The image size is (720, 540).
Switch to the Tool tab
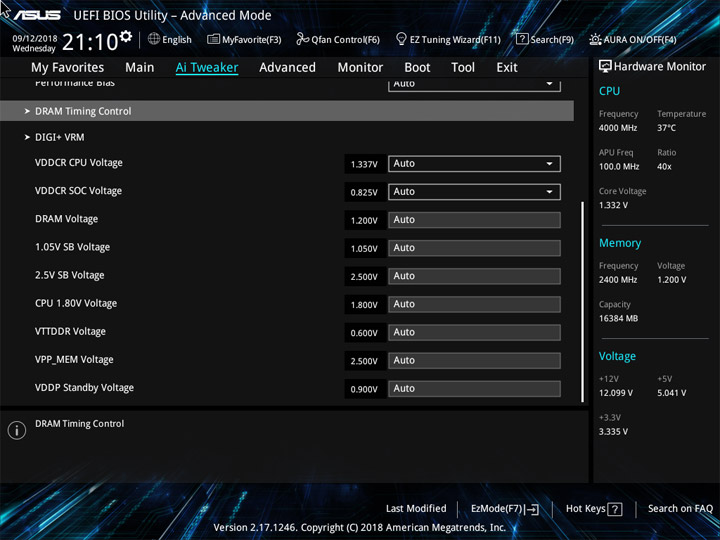(463, 68)
